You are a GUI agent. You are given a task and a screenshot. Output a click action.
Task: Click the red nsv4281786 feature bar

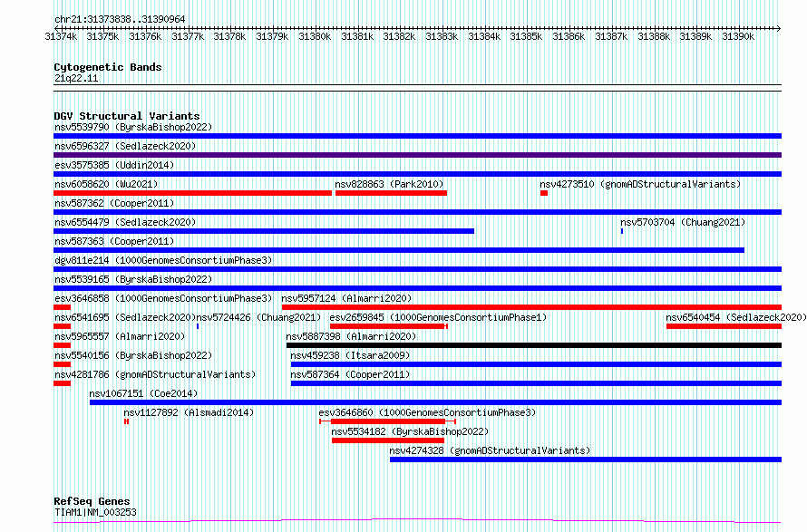point(62,383)
